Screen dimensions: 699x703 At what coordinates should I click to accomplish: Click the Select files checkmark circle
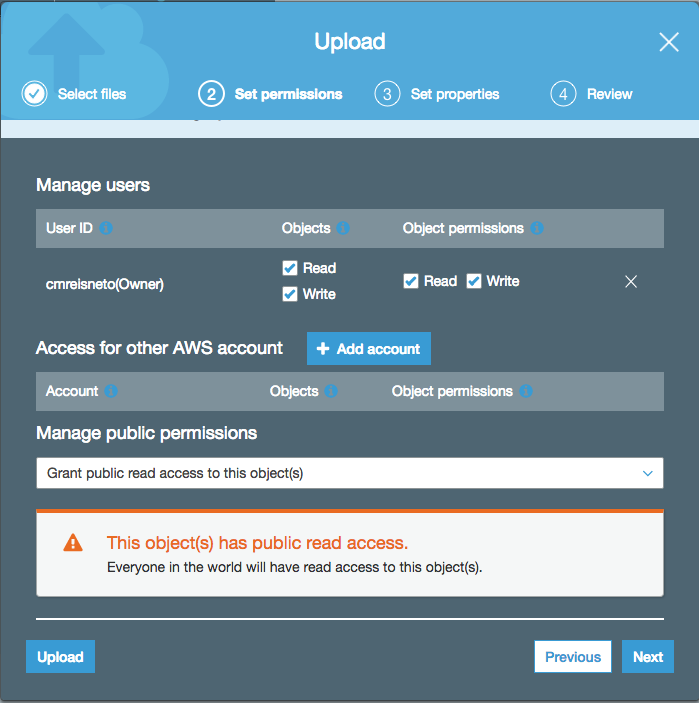[x=35, y=94]
